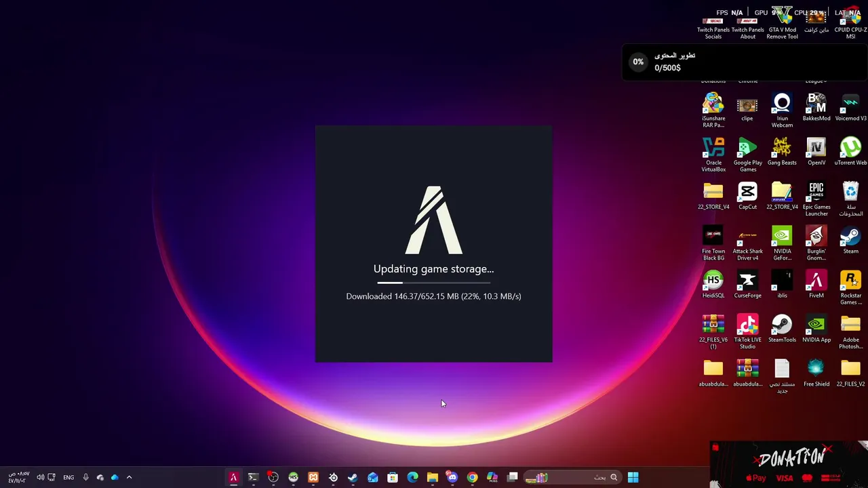Image resolution: width=868 pixels, height=488 pixels.
Task: Open HeidiSQL from the taskbar
Action: 293,477
